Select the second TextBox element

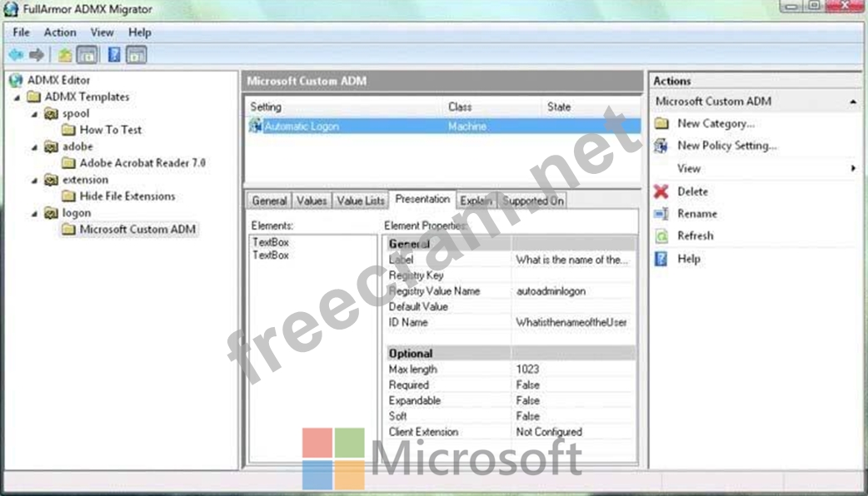point(271,255)
